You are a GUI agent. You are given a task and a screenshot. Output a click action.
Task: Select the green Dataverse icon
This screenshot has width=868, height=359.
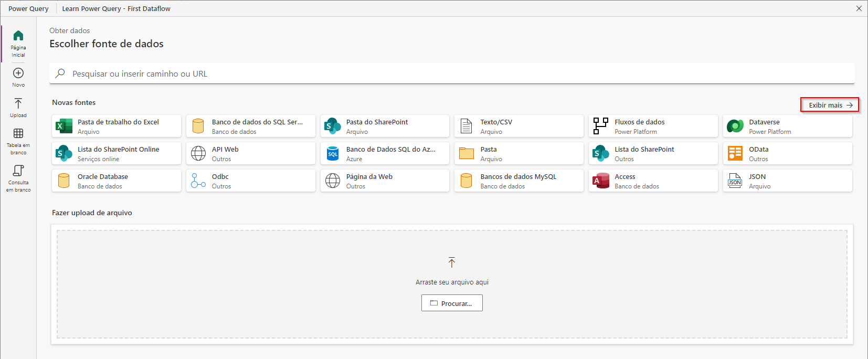[735, 126]
